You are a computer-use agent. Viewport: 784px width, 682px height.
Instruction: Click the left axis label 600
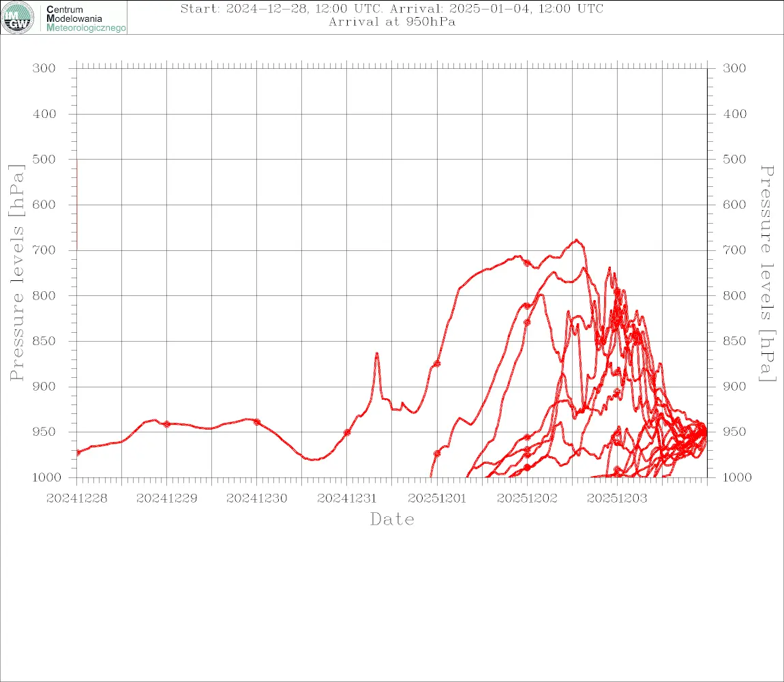44,205
